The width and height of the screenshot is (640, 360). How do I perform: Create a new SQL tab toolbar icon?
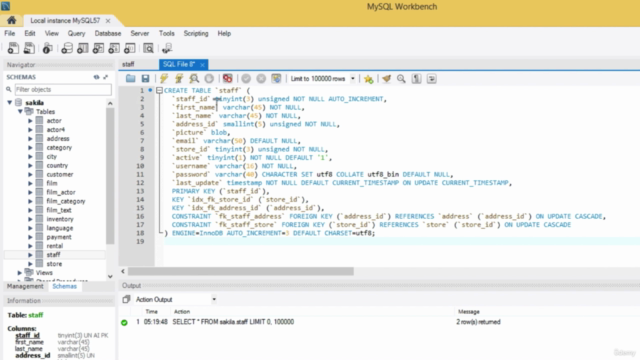point(13,48)
